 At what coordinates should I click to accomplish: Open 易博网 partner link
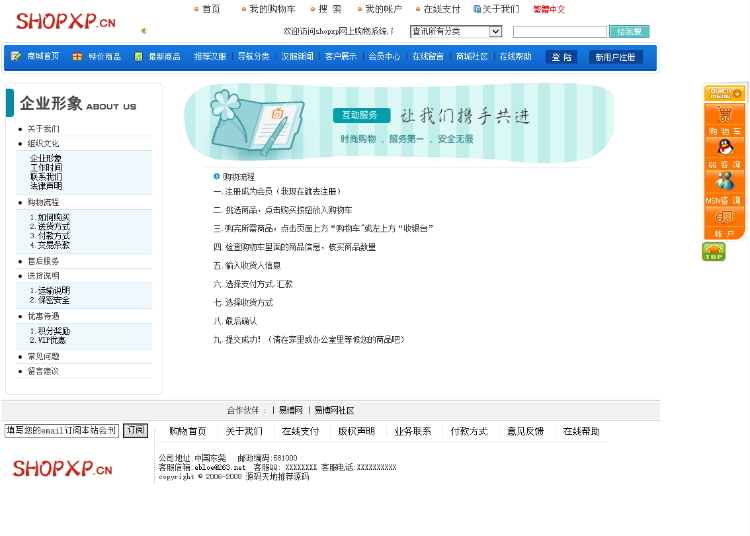point(291,410)
